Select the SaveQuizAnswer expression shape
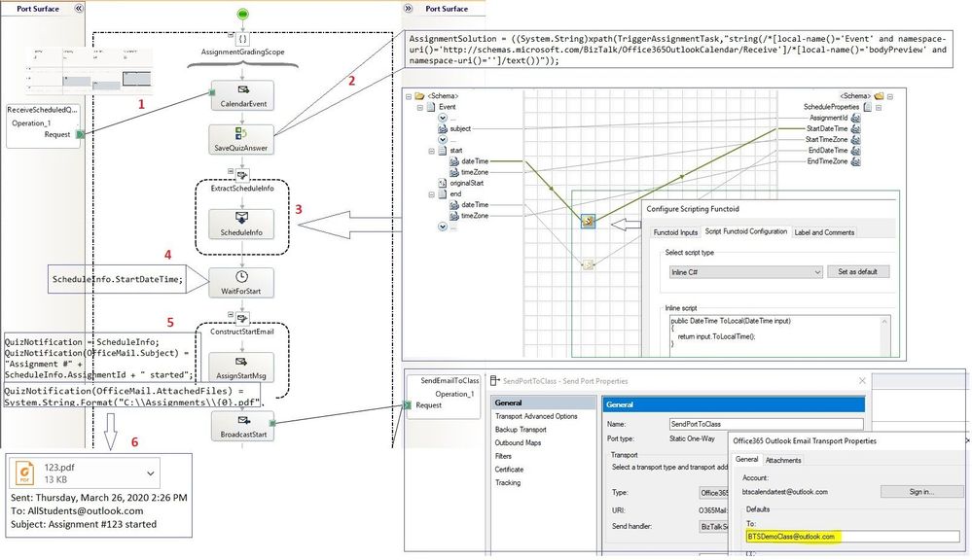 [241, 139]
